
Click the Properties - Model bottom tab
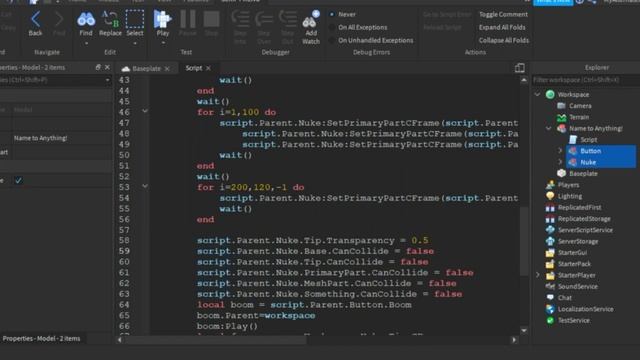click(x=41, y=338)
